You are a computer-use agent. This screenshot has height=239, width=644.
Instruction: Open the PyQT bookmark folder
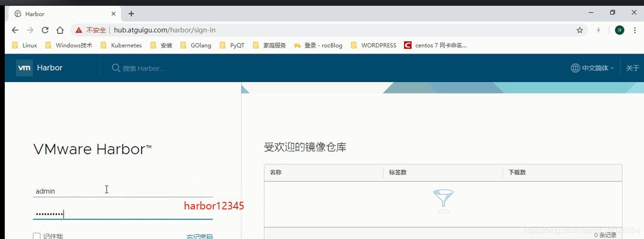232,45
